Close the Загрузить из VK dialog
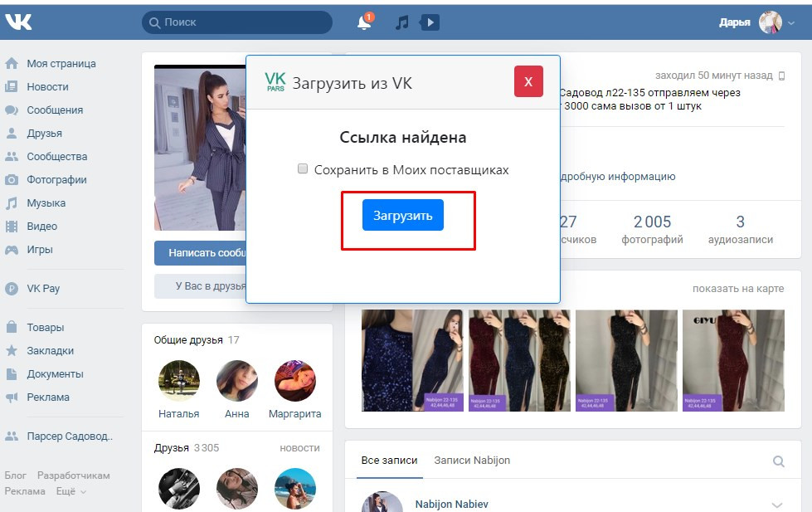The image size is (812, 512). (528, 81)
